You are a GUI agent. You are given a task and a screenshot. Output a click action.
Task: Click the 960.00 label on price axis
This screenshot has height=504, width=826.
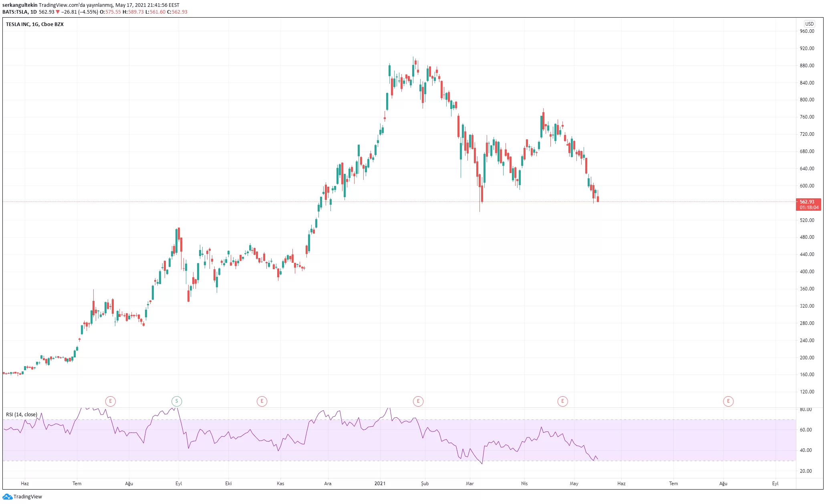point(807,31)
